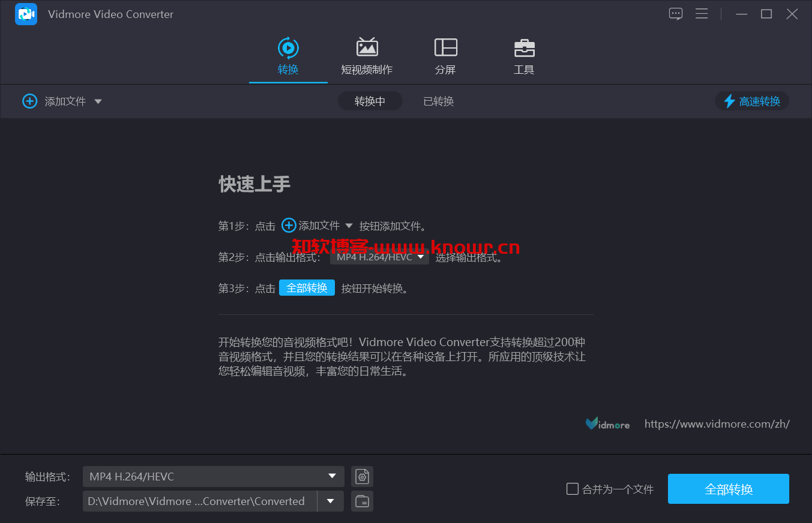The image size is (812, 523).
Task: Minimize the Vidmore window
Action: tap(742, 14)
